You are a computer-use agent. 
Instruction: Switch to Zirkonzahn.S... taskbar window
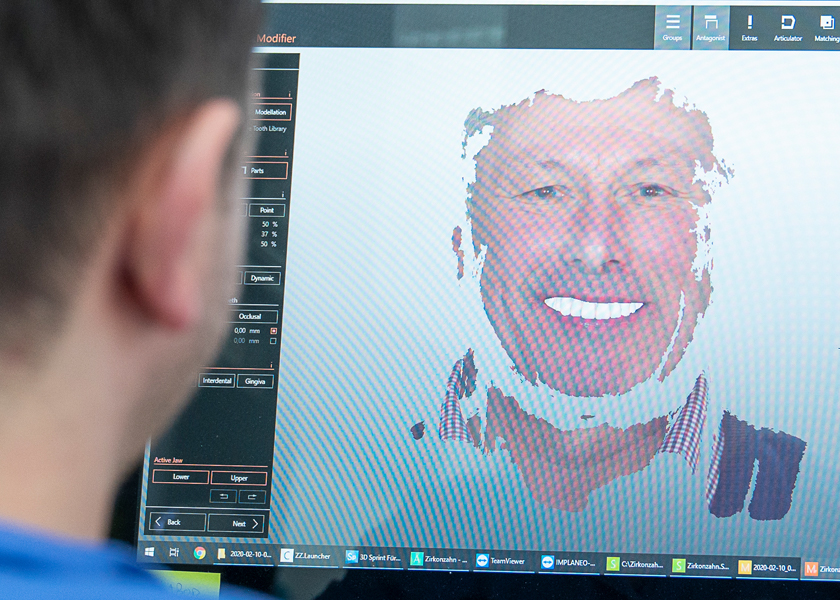click(x=701, y=566)
